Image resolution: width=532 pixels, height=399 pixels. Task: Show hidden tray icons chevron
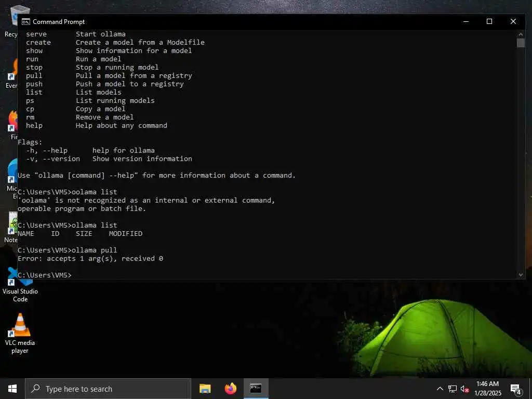(440, 389)
